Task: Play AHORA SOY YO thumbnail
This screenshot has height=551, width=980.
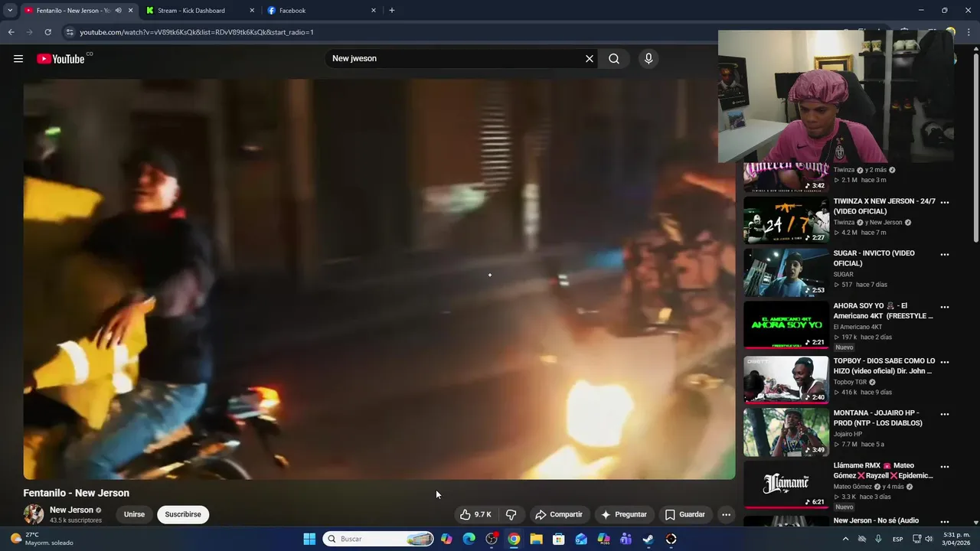Action: [786, 325]
